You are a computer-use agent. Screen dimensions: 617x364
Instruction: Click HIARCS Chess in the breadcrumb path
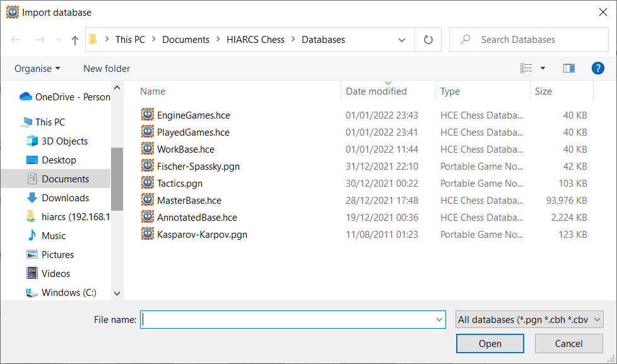pos(256,40)
